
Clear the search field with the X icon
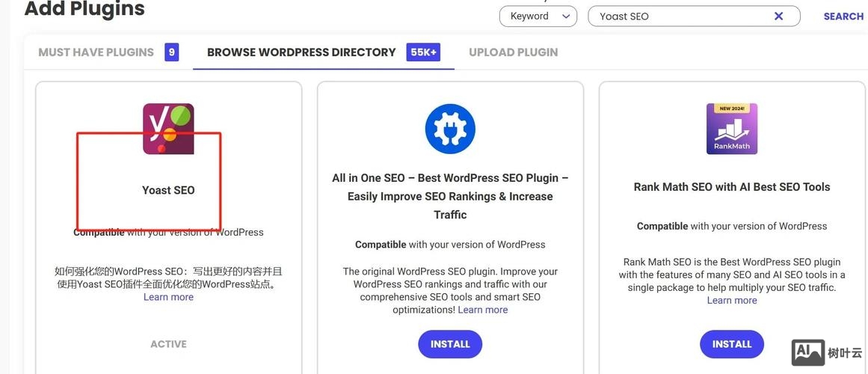click(x=778, y=16)
